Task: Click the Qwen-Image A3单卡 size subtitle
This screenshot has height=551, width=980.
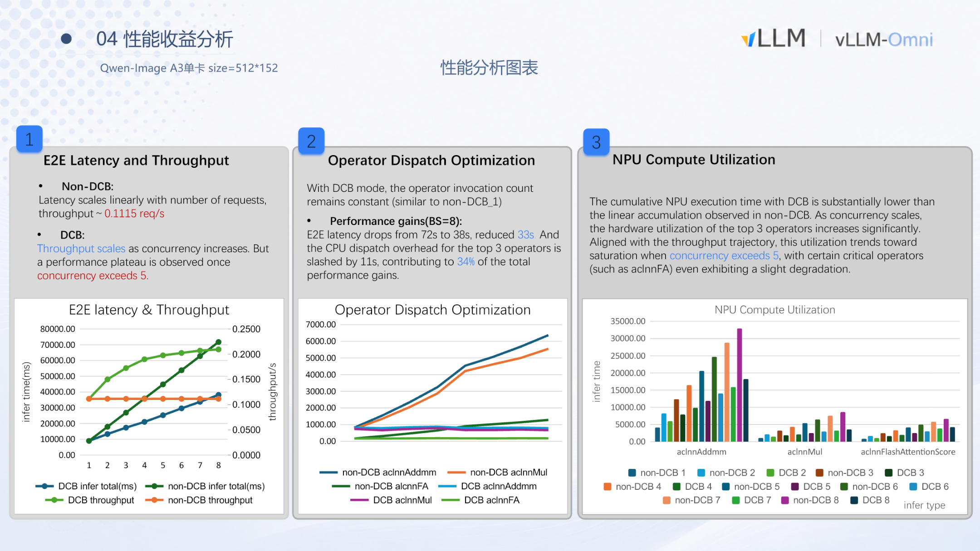Action: coord(189,68)
